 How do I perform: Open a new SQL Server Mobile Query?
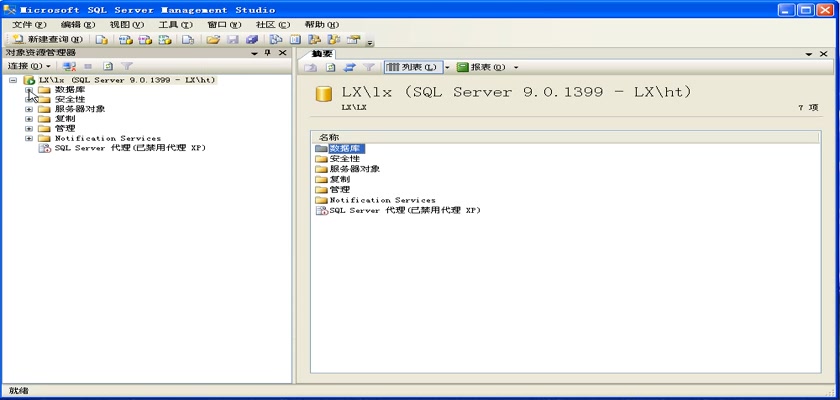click(188, 40)
